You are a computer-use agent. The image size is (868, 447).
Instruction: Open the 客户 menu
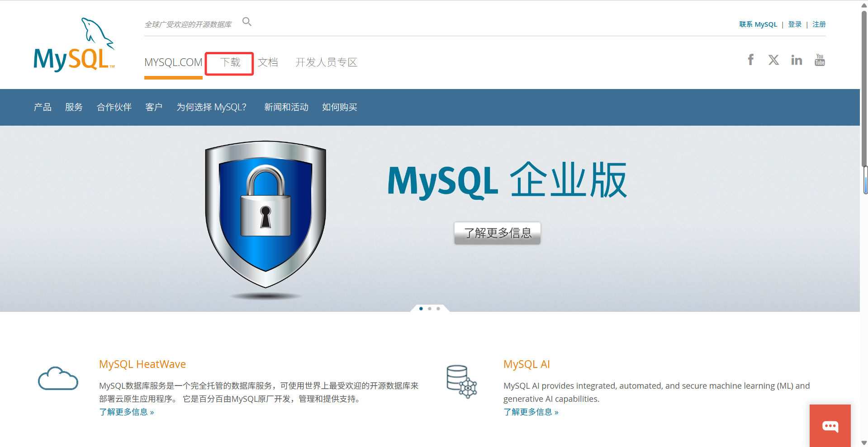[154, 107]
